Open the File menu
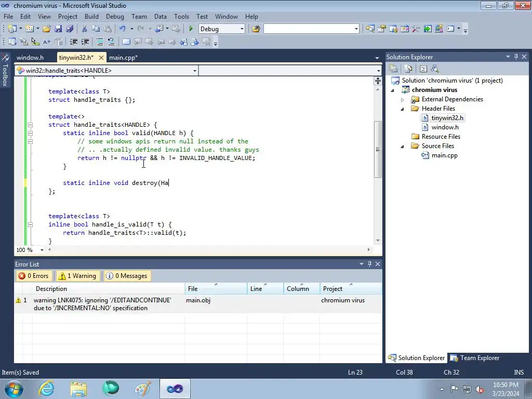 (x=8, y=16)
